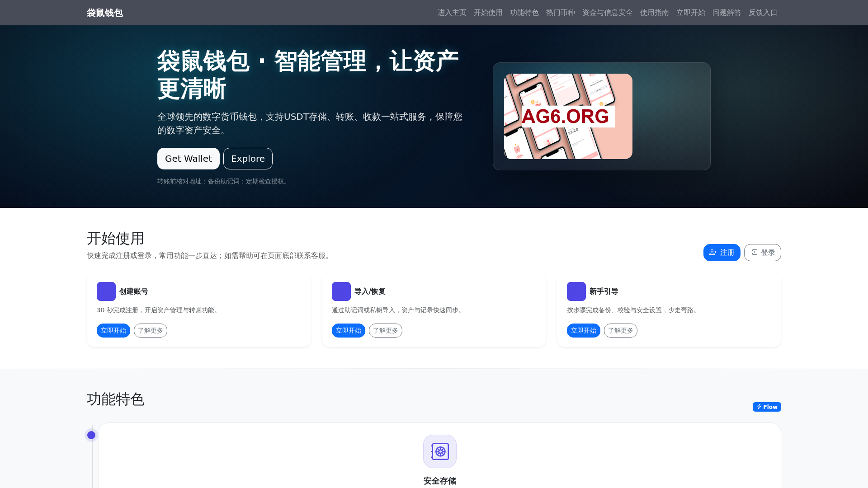The width and height of the screenshot is (868, 488).
Task: Click 立即开始 in the 创建账号 card
Action: [113, 330]
